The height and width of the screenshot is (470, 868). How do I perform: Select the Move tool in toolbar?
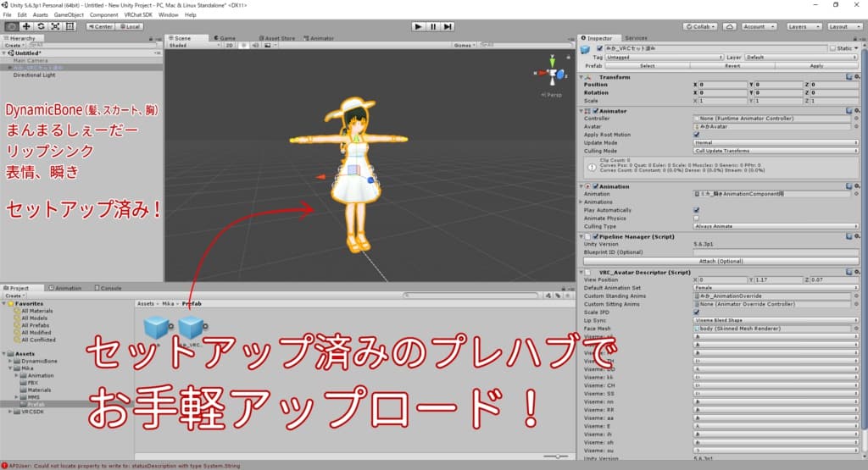click(x=25, y=26)
